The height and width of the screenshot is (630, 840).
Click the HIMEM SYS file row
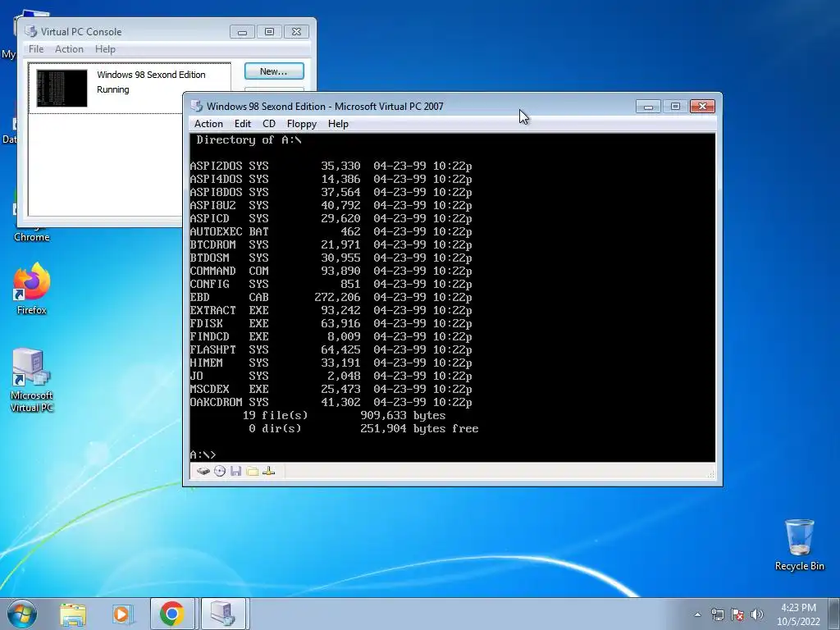coord(331,363)
